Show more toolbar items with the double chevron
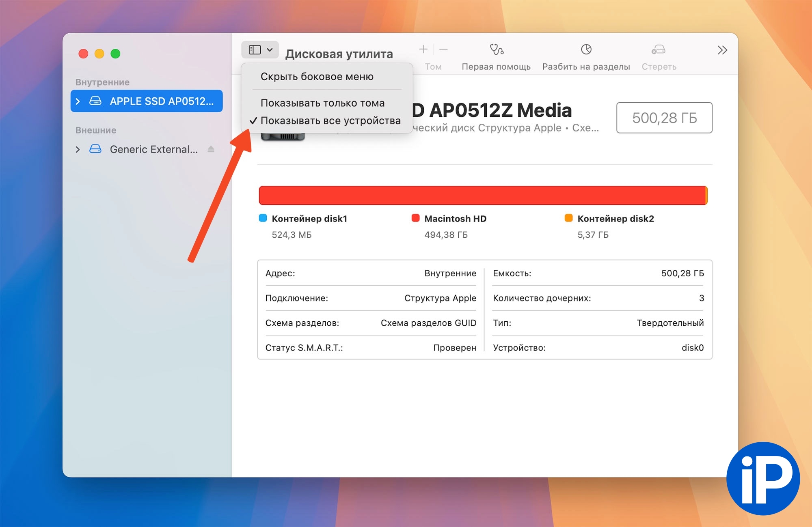The width and height of the screenshot is (812, 527). [x=722, y=50]
